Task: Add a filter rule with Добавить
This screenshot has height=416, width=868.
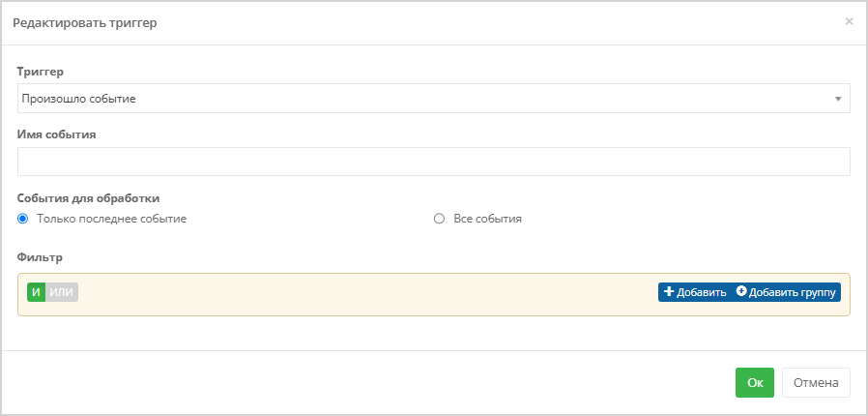Action: (x=695, y=292)
